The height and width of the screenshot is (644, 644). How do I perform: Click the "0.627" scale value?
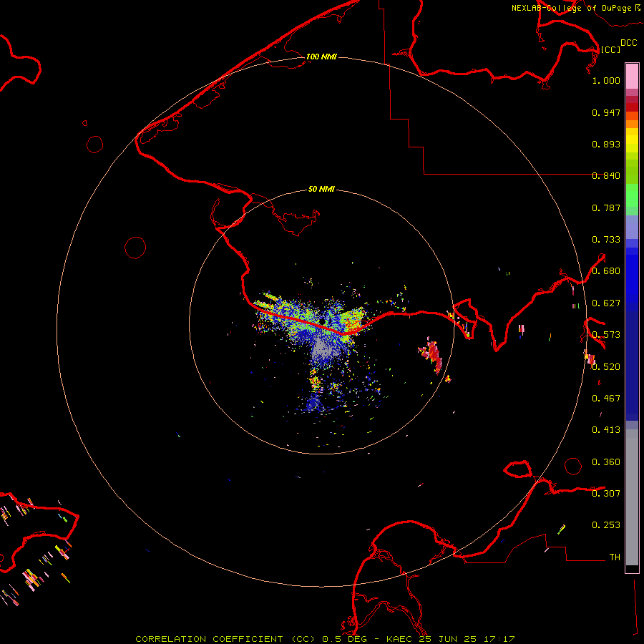tap(606, 303)
